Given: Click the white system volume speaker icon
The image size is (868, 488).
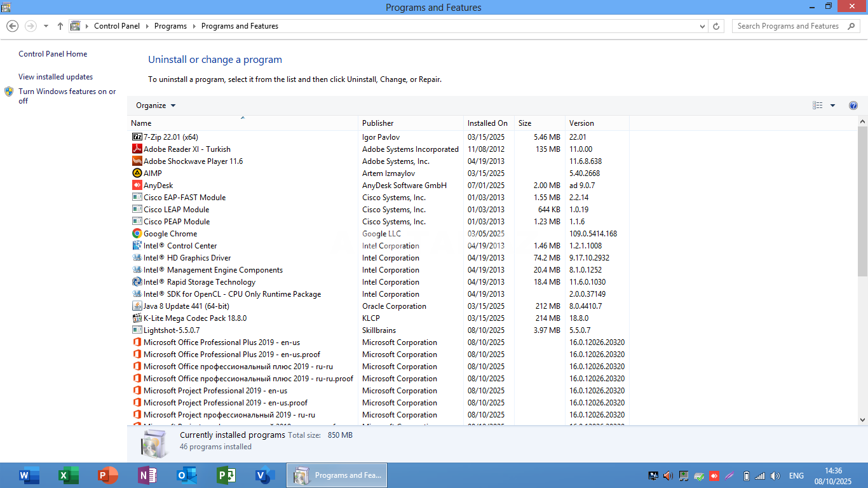Looking at the screenshot, I should tap(775, 475).
